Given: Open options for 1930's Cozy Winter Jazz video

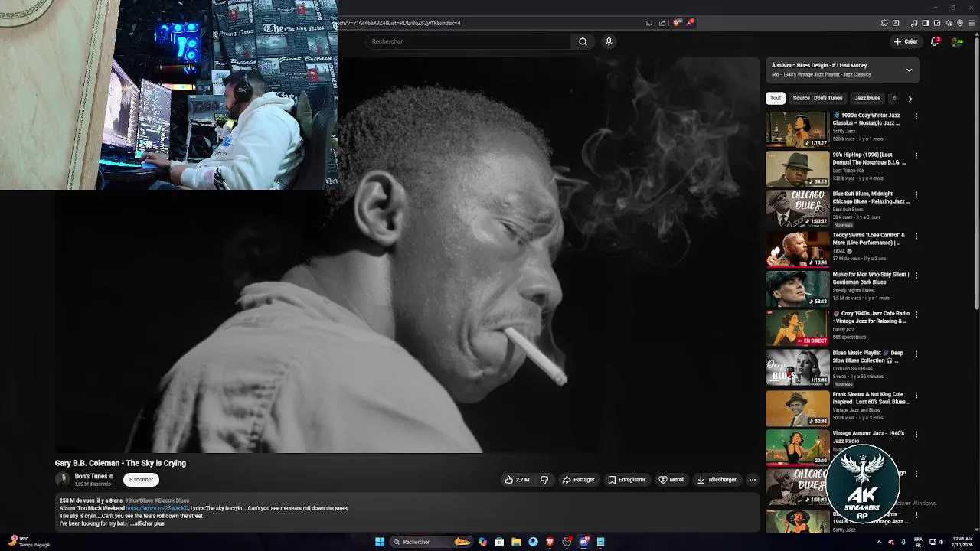Looking at the screenshot, I should 916,116.
